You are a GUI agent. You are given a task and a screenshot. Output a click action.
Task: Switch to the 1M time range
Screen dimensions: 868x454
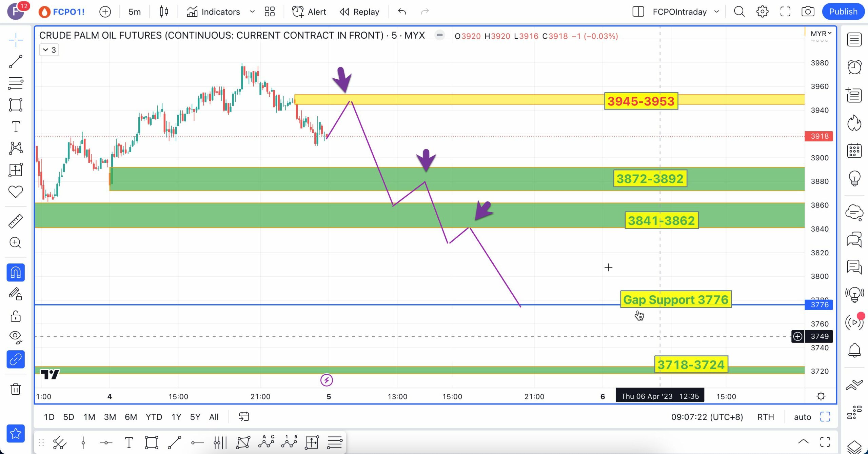[x=89, y=417]
